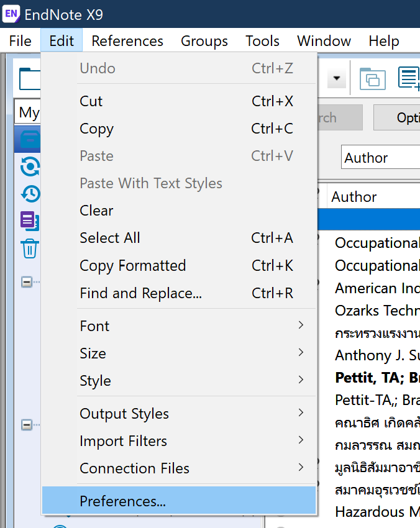Open the References menu

127,41
